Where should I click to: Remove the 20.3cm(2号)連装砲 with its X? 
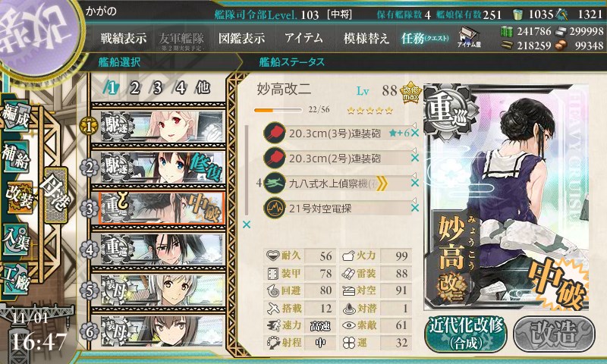(x=415, y=158)
